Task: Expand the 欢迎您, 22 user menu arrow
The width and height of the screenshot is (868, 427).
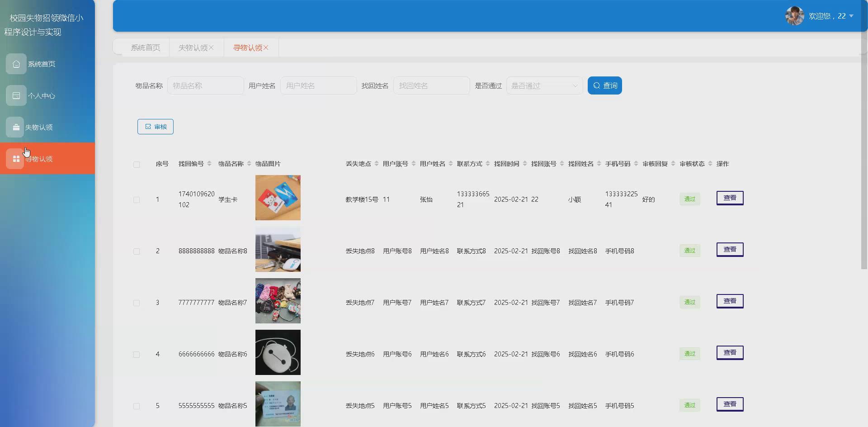Action: click(x=852, y=16)
